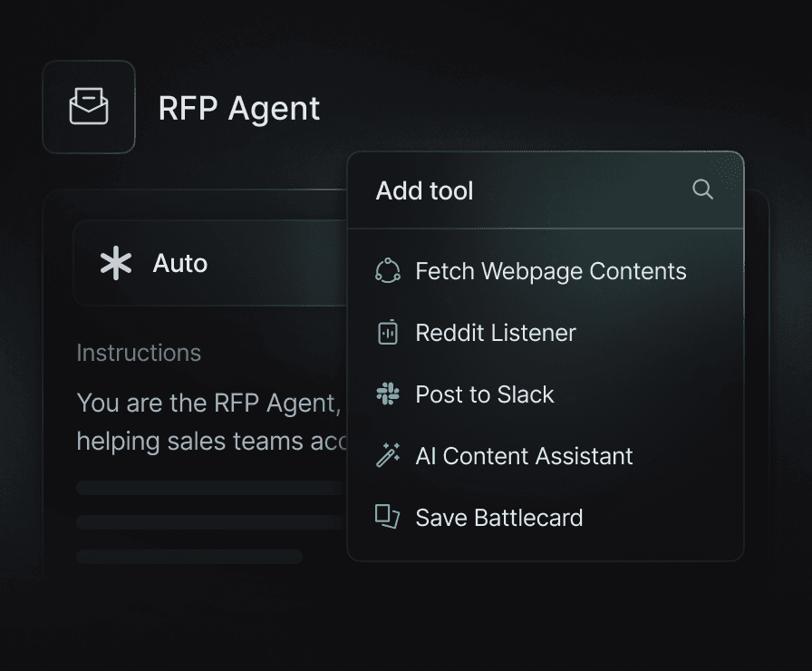812x671 pixels.
Task: Edit the 'You are the RFP Agent' instructions text
Action: tap(208, 404)
